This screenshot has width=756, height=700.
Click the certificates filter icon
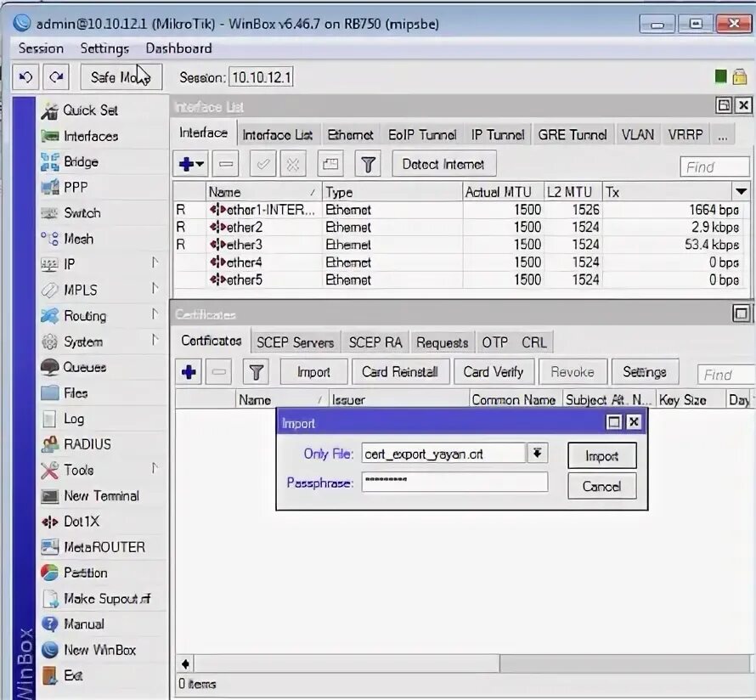coord(256,372)
